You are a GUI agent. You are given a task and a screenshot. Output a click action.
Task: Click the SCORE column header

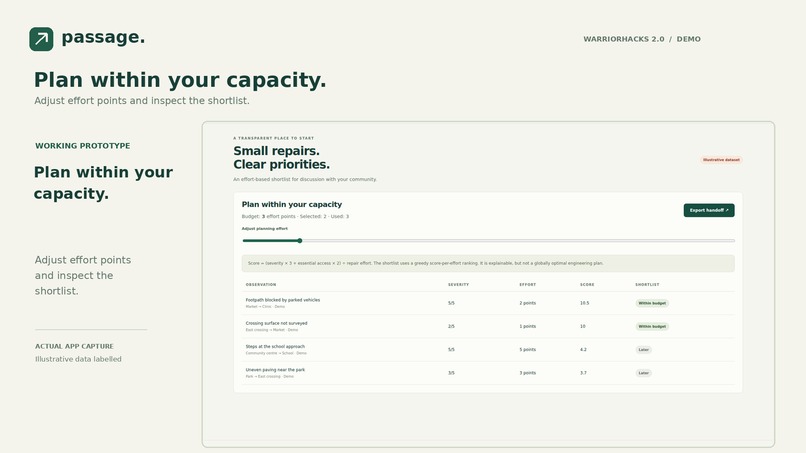coord(587,284)
